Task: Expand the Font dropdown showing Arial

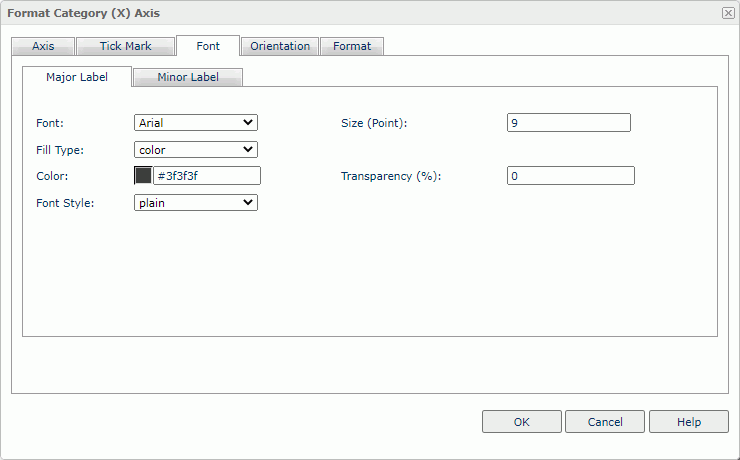Action: click(x=196, y=123)
